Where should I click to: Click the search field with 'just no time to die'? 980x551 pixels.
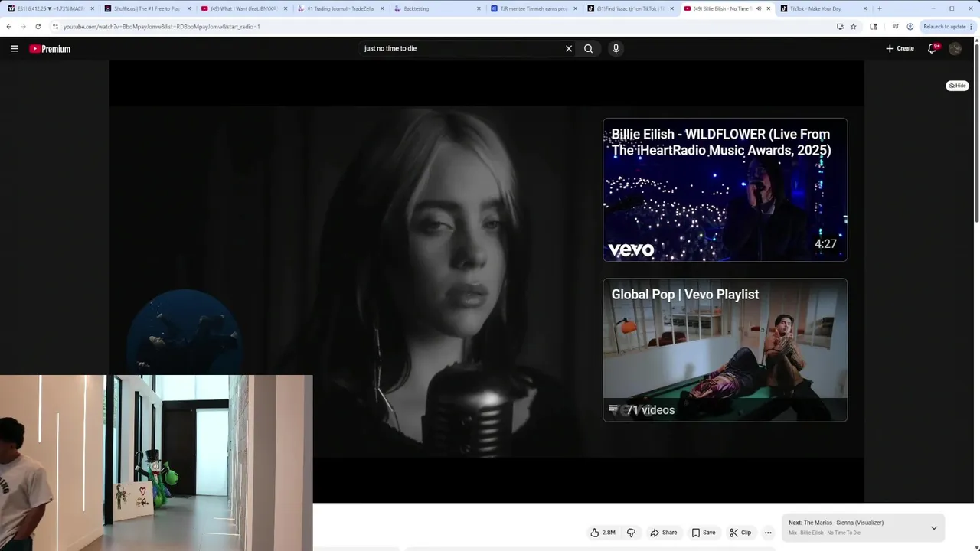pos(462,48)
